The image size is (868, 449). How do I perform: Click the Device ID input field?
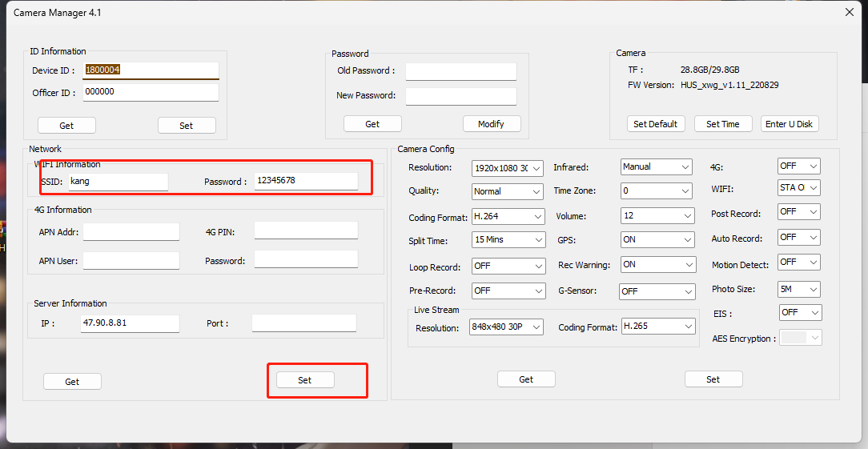[x=151, y=70]
